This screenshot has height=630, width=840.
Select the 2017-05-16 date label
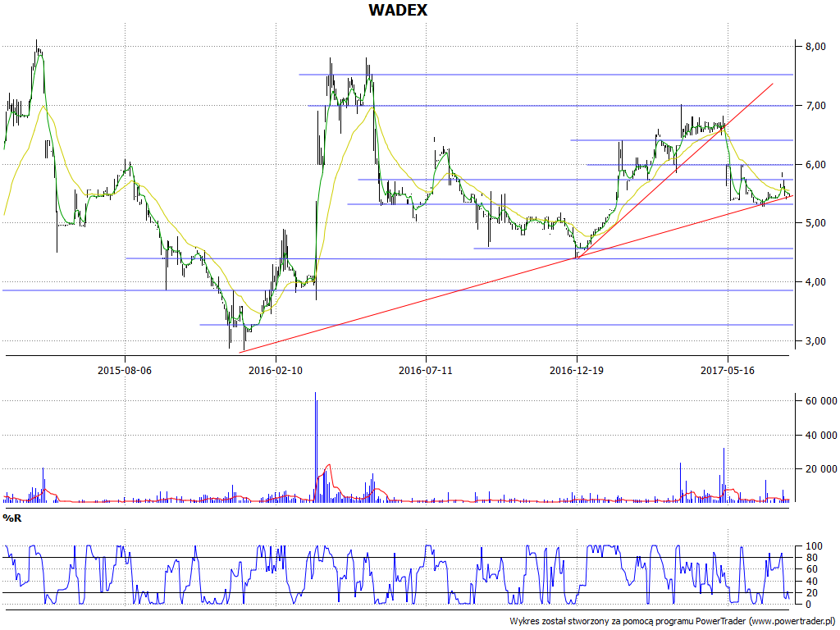[x=728, y=370]
